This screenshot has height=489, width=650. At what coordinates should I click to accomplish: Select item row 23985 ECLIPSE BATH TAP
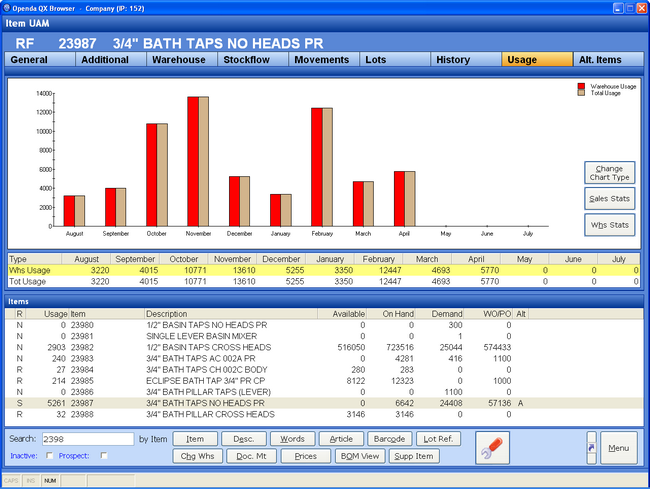tap(324, 381)
